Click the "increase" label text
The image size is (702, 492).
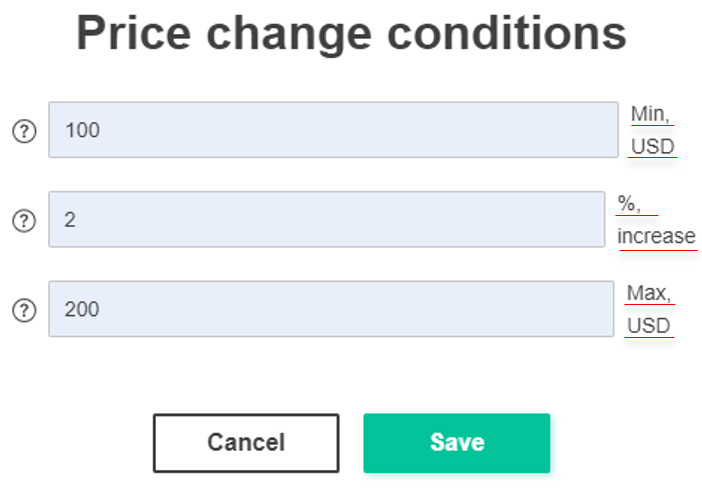(656, 236)
